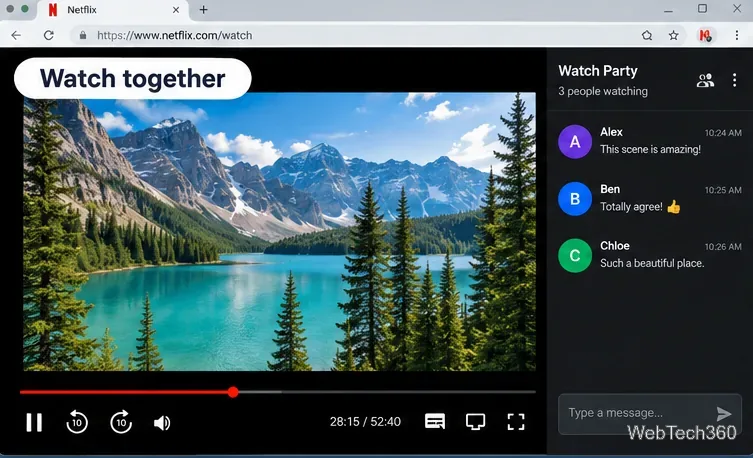Click Ben's blue avatar
The width and height of the screenshot is (753, 458).
click(575, 199)
